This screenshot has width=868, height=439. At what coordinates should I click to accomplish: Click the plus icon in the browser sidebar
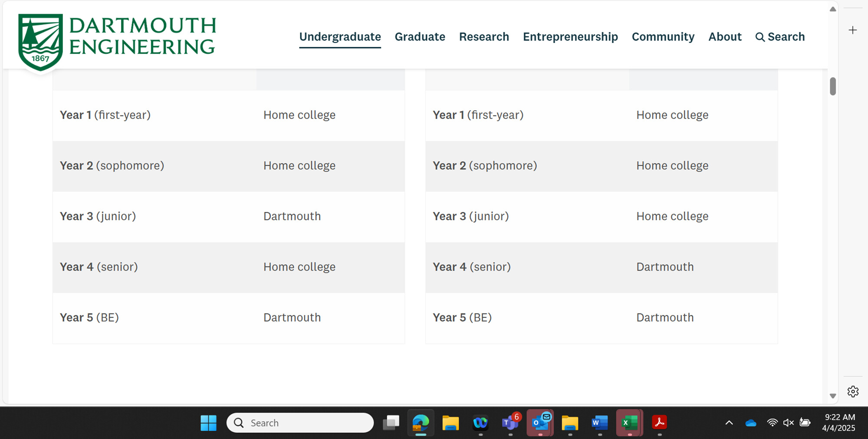tap(853, 30)
